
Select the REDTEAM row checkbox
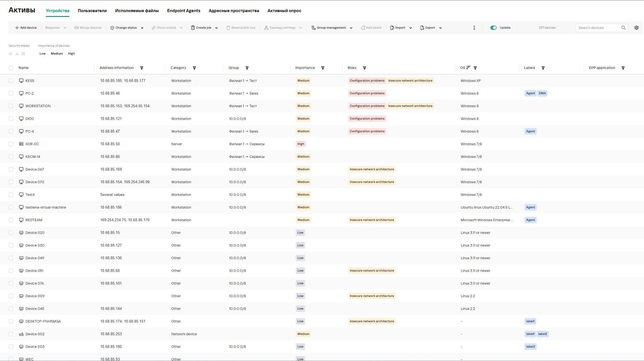tap(11, 220)
